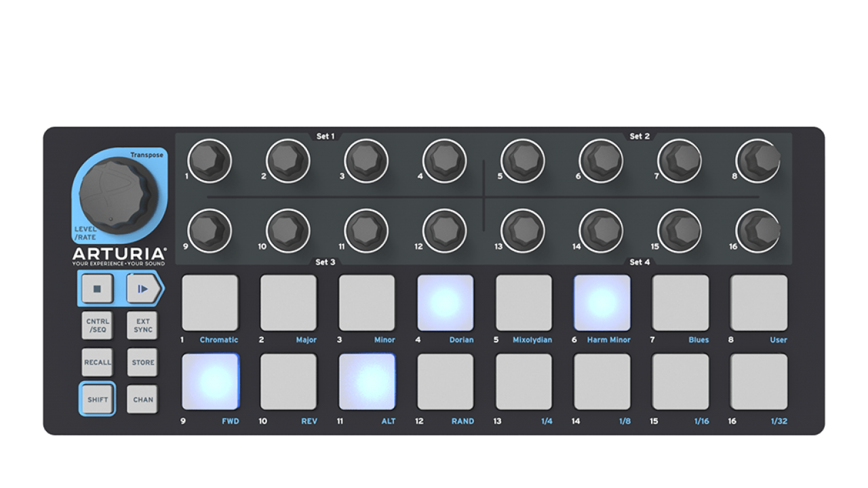Click encoder knob 14
The image size is (868, 488).
[x=601, y=230]
